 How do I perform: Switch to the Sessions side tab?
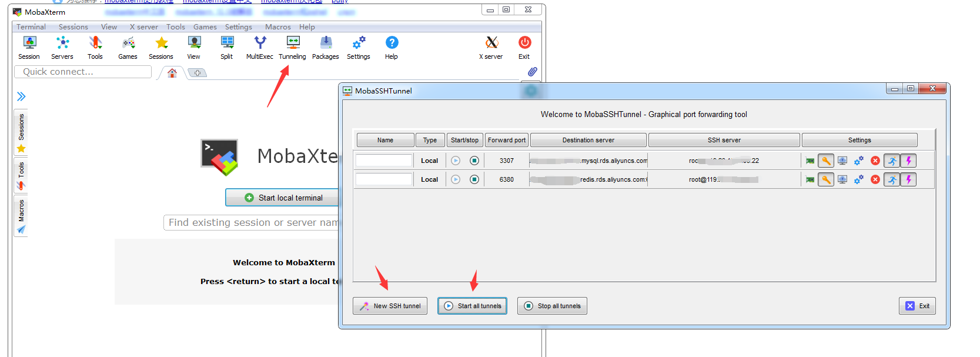tap(21, 132)
